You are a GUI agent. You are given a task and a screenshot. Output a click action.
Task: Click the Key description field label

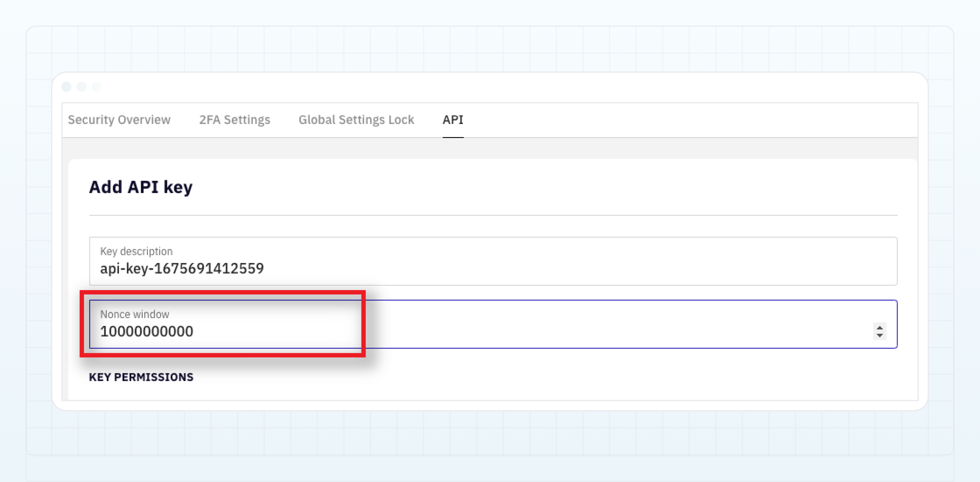click(136, 251)
